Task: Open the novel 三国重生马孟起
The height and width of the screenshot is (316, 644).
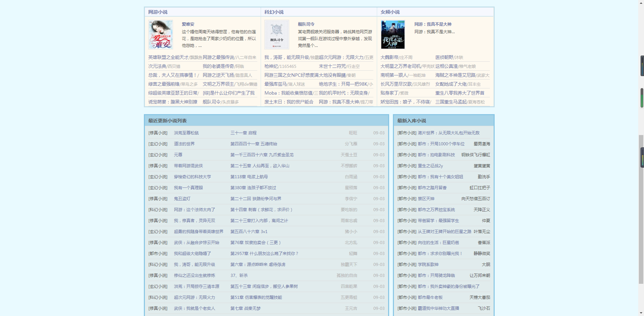Action: (451, 102)
